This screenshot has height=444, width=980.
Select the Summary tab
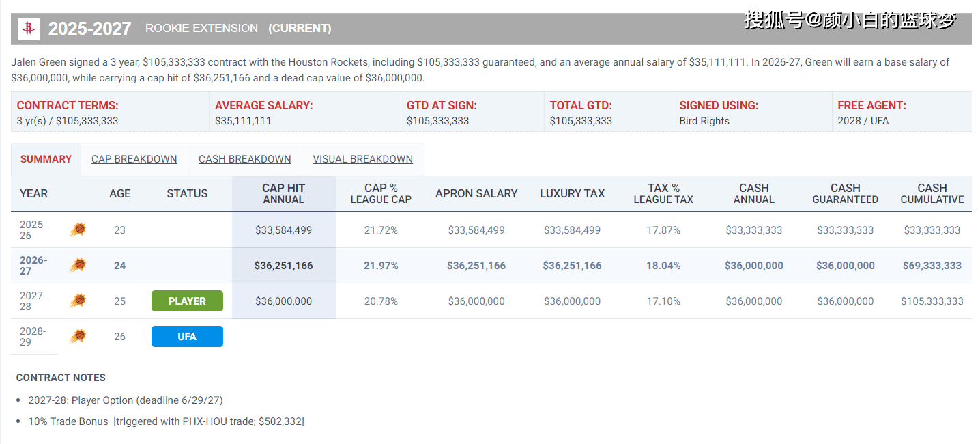click(x=46, y=159)
